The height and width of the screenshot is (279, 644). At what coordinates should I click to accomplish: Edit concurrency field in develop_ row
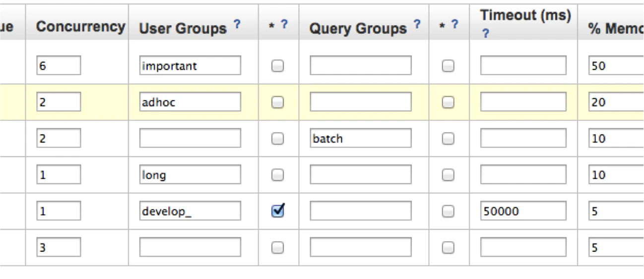click(59, 211)
